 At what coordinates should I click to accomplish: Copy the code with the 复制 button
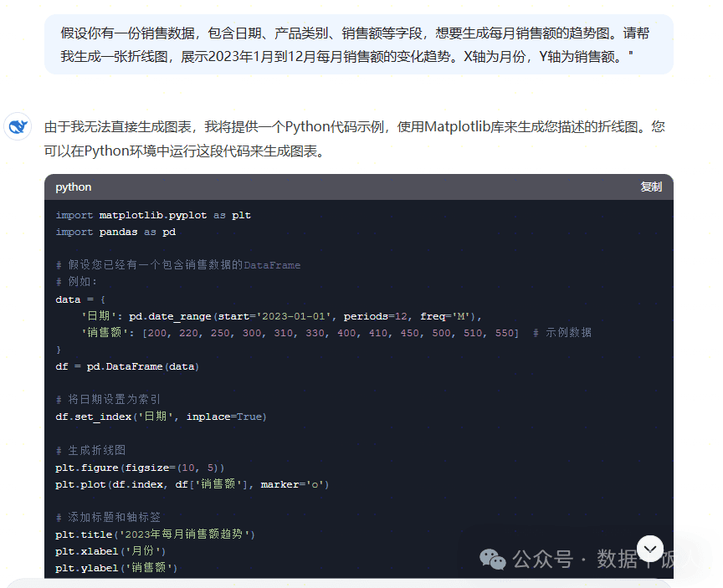[650, 187]
